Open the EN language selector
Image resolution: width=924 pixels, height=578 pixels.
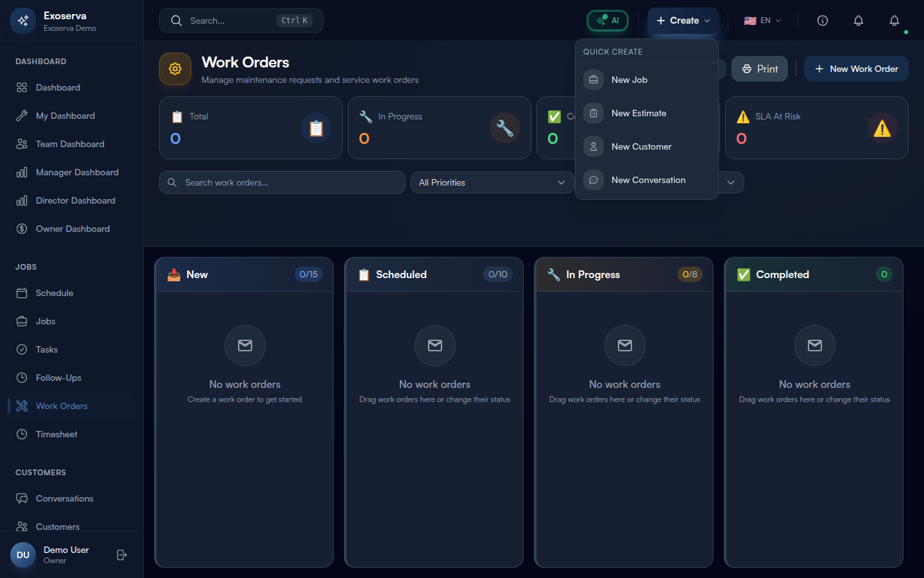[x=762, y=21]
